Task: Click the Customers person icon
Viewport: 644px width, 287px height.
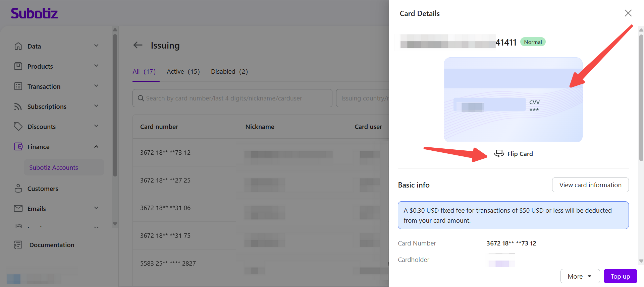Action: [x=18, y=189]
